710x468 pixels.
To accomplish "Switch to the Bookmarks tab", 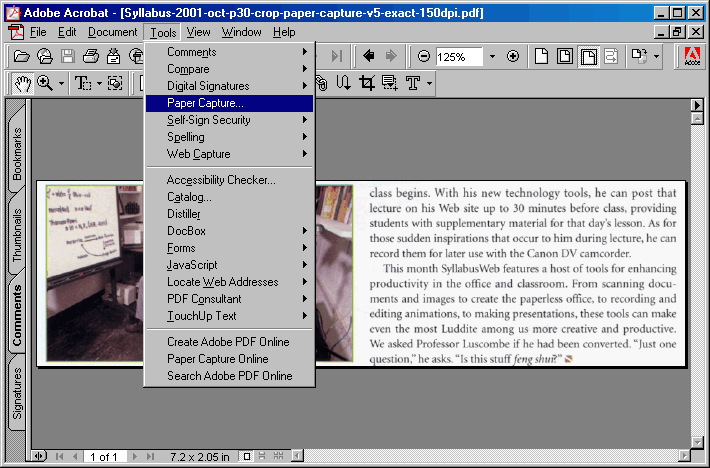I will click(x=17, y=154).
